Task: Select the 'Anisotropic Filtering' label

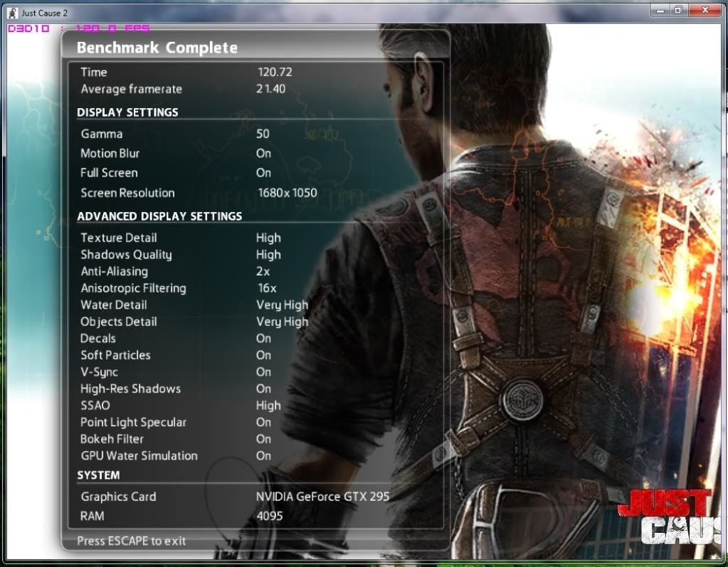Action: 133,288
